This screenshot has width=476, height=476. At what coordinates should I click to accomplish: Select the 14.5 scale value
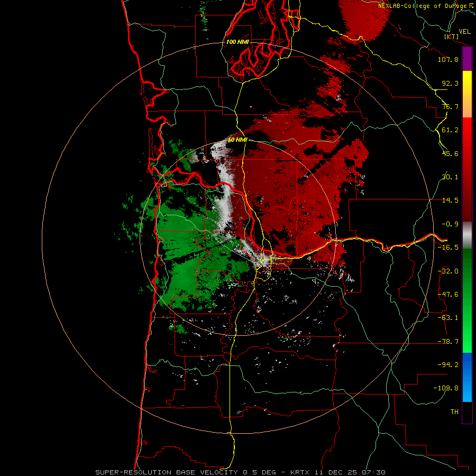450,200
